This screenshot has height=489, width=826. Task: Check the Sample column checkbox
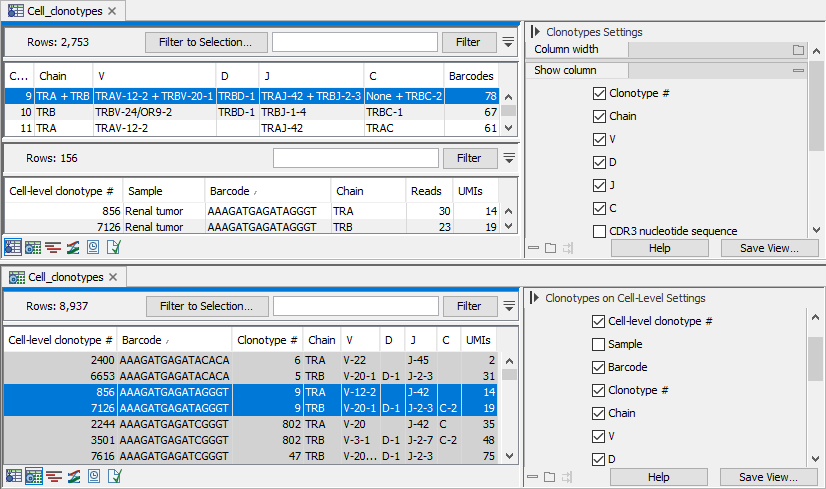599,344
